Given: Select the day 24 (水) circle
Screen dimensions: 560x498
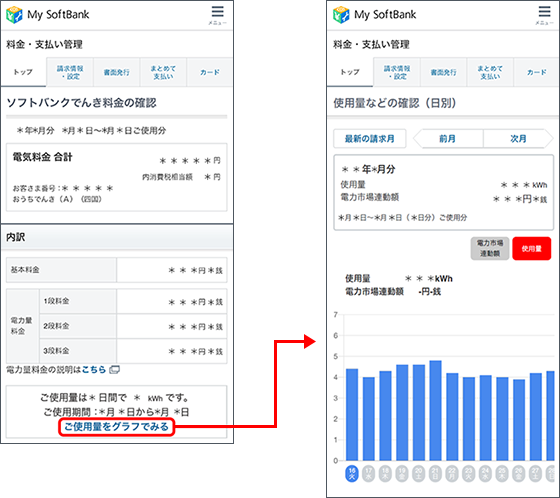Looking at the screenshot, I should [x=485, y=474].
